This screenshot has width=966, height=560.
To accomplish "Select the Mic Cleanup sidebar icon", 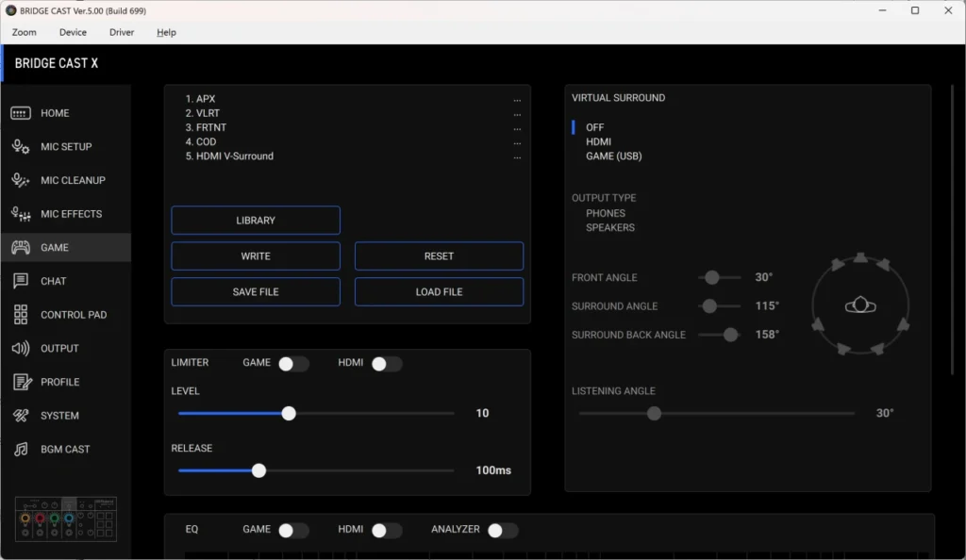I will 21,180.
